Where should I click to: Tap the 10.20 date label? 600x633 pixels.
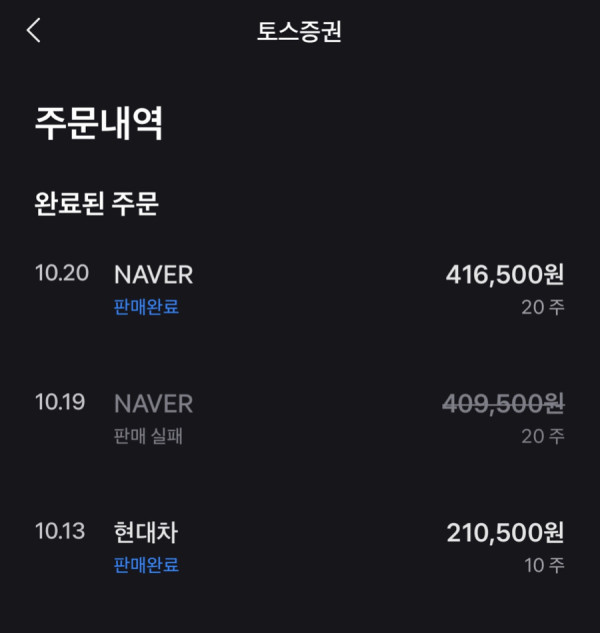[x=62, y=273]
